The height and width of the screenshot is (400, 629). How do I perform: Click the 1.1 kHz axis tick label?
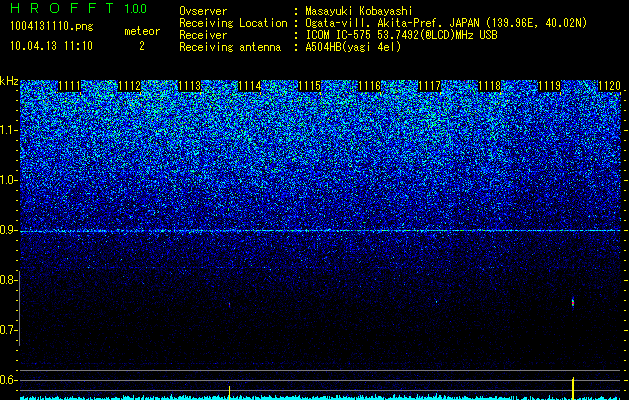9,130
